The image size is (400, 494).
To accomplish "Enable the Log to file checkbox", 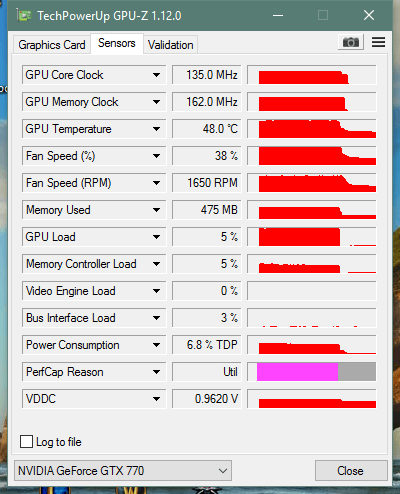I will (26, 442).
